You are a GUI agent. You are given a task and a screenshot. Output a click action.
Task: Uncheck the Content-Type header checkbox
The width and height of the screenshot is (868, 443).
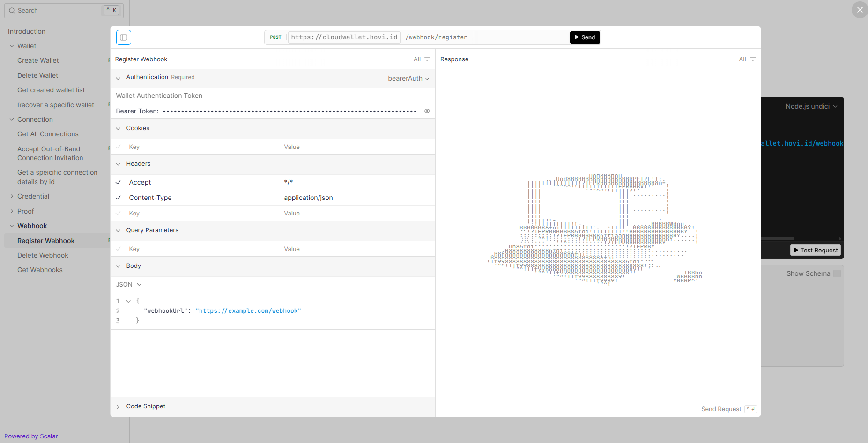pos(118,198)
